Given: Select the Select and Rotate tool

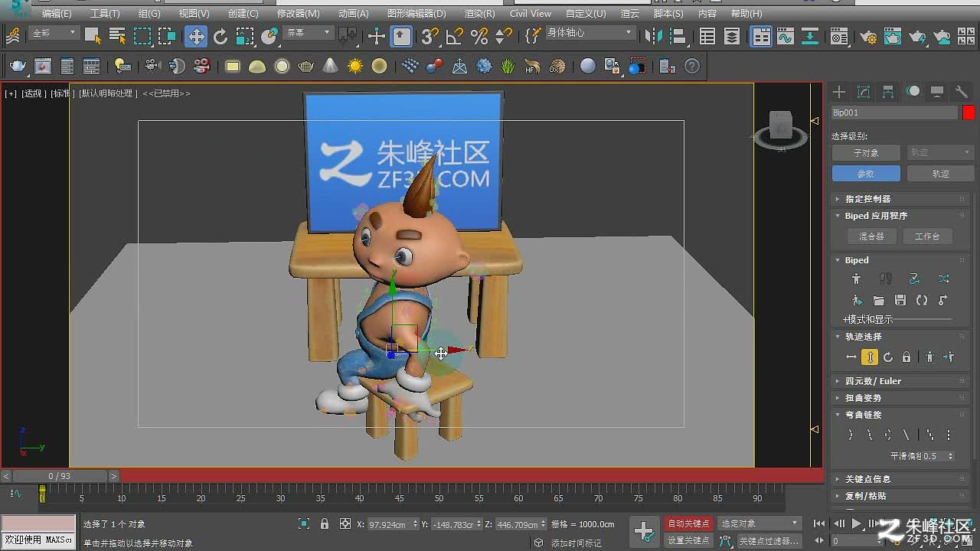Looking at the screenshot, I should click(x=220, y=36).
